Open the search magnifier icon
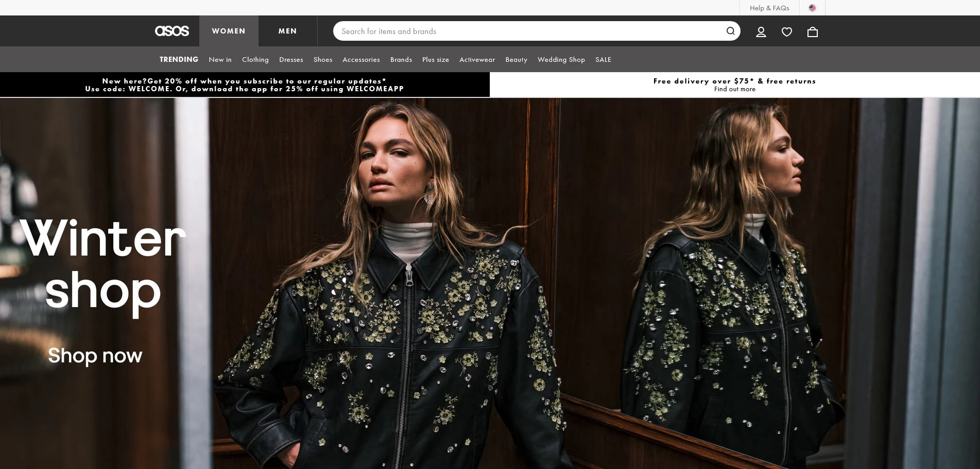 tap(730, 30)
